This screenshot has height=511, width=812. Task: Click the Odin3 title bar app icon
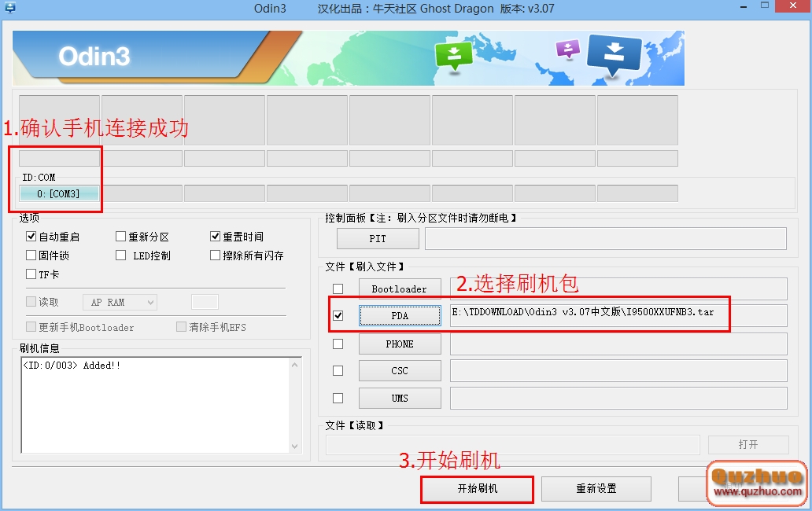pos(10,7)
